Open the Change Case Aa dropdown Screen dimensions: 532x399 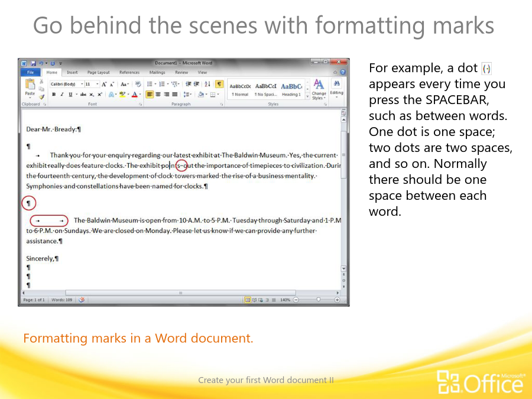click(125, 84)
